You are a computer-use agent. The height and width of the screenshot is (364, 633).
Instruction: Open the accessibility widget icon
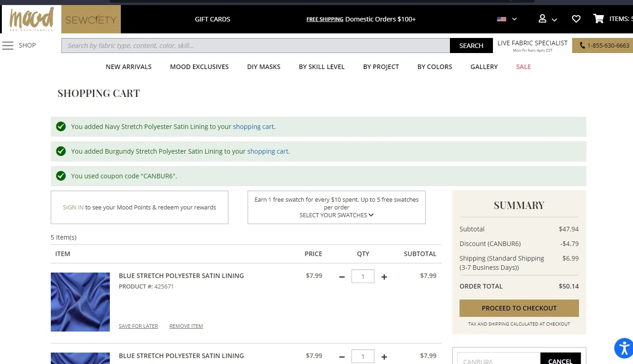point(624,348)
